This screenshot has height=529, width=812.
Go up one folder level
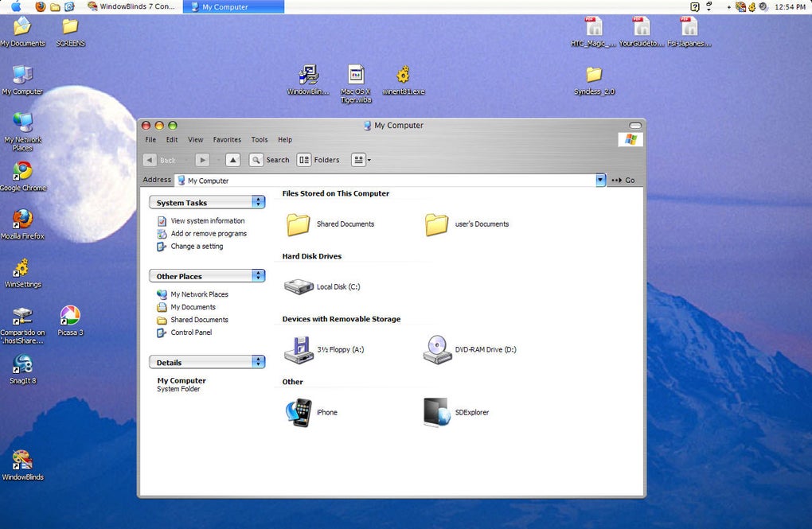233,160
